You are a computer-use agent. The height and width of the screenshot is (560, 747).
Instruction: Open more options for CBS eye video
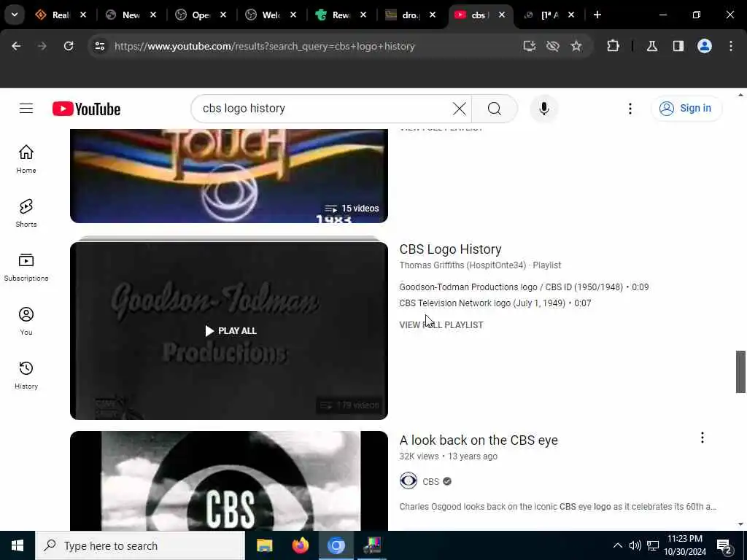[x=703, y=437]
